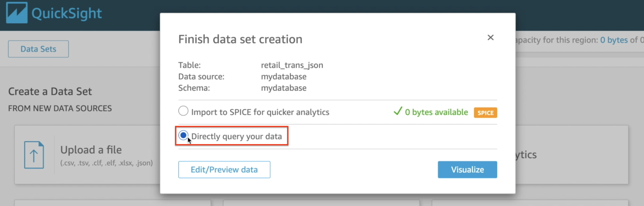This screenshot has height=206, width=644.
Task: Click the Data source mydatabase value
Action: click(x=284, y=77)
